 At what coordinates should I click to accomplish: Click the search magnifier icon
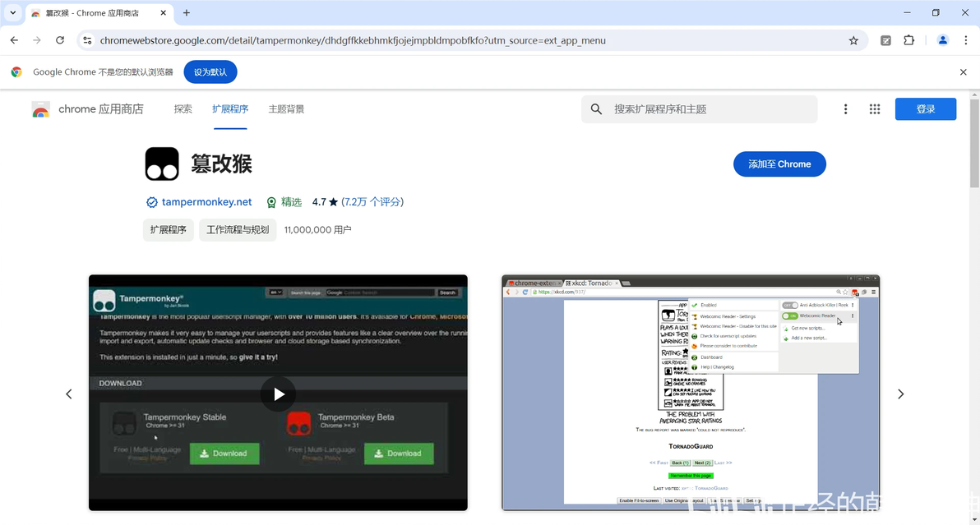point(596,109)
